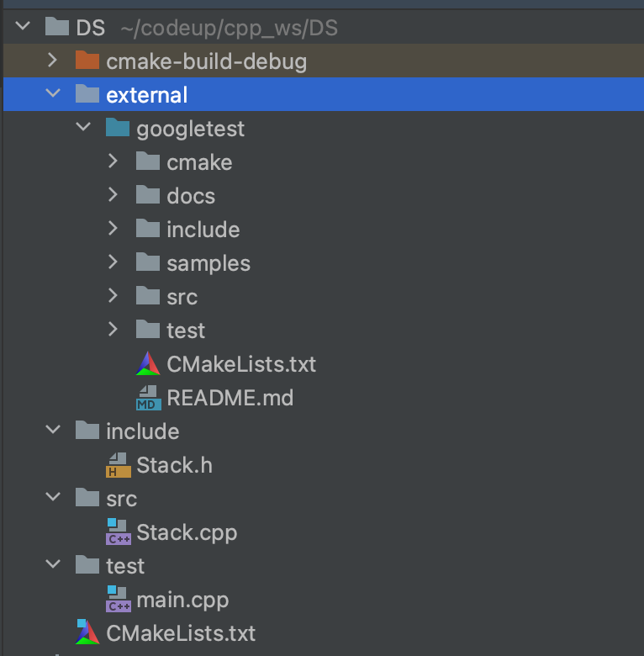Collapse the DS project root node
Screen dimensions: 644x656
23,28
